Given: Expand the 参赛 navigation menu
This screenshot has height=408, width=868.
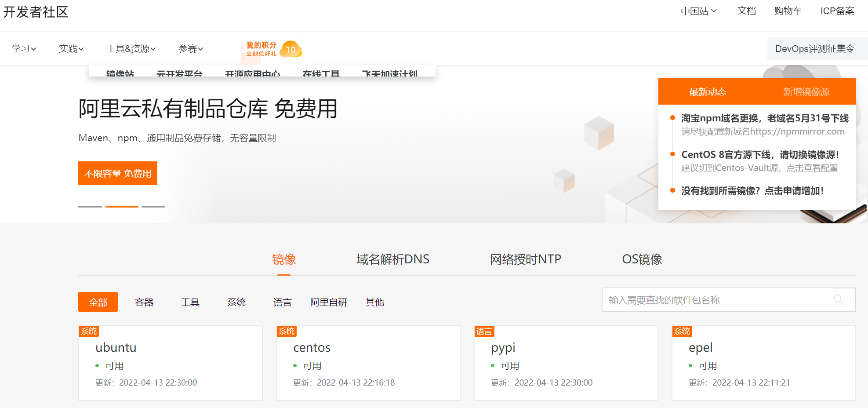Looking at the screenshot, I should pos(191,49).
